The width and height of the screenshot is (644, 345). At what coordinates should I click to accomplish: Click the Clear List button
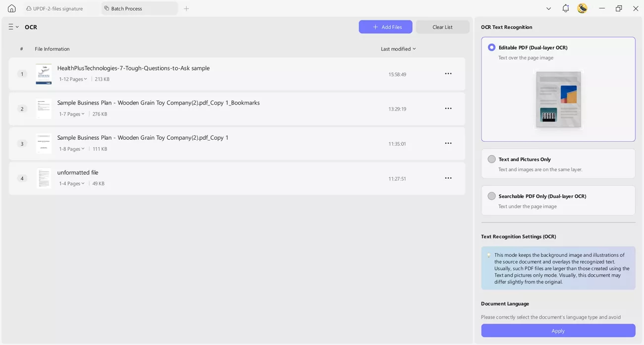[x=442, y=27]
